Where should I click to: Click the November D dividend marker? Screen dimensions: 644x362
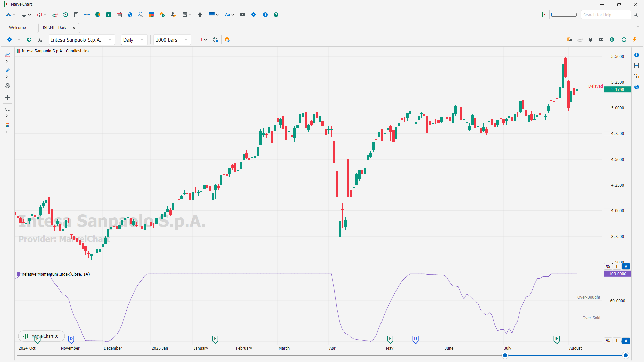tap(71, 339)
